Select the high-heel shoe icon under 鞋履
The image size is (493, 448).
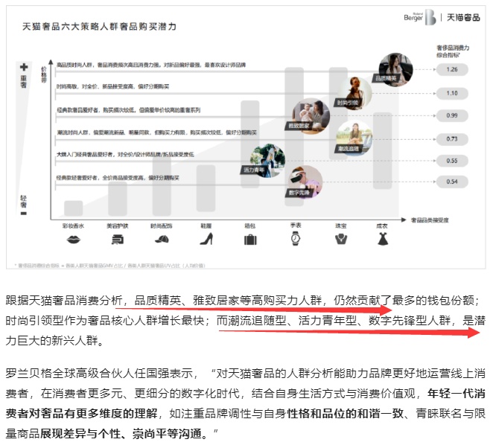coord(206,239)
